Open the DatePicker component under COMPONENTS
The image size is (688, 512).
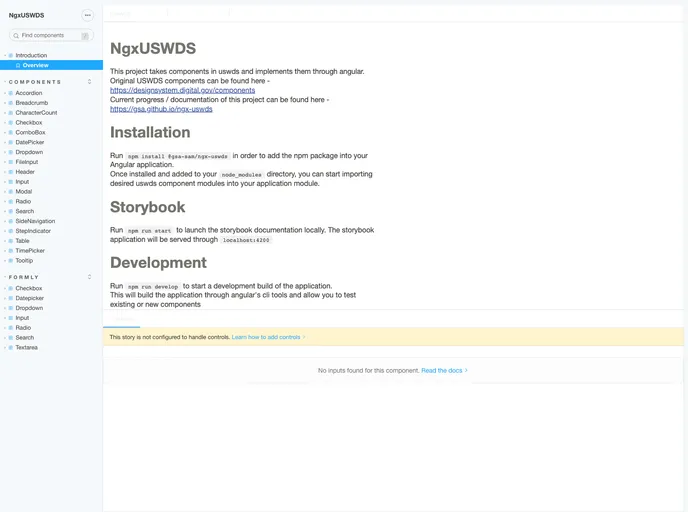[x=29, y=142]
